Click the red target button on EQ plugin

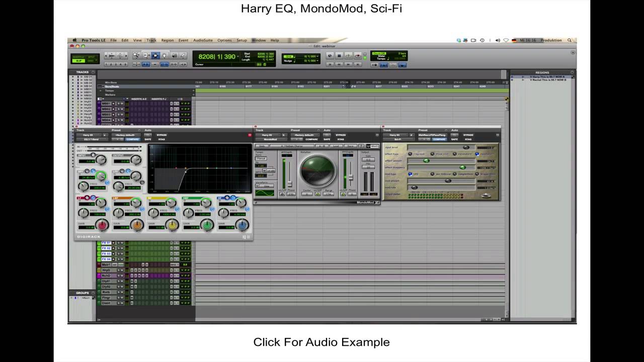pos(250,135)
